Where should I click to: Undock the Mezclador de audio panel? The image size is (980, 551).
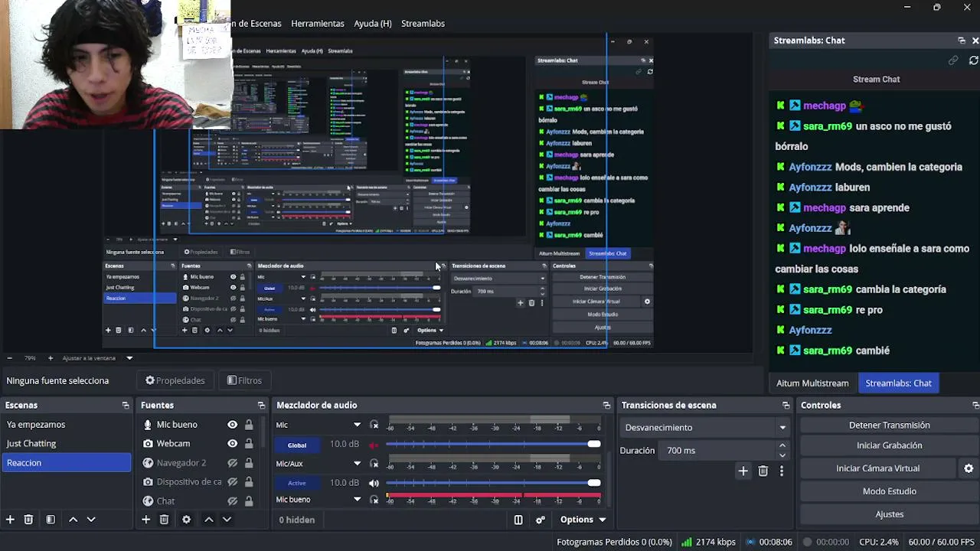[606, 406]
